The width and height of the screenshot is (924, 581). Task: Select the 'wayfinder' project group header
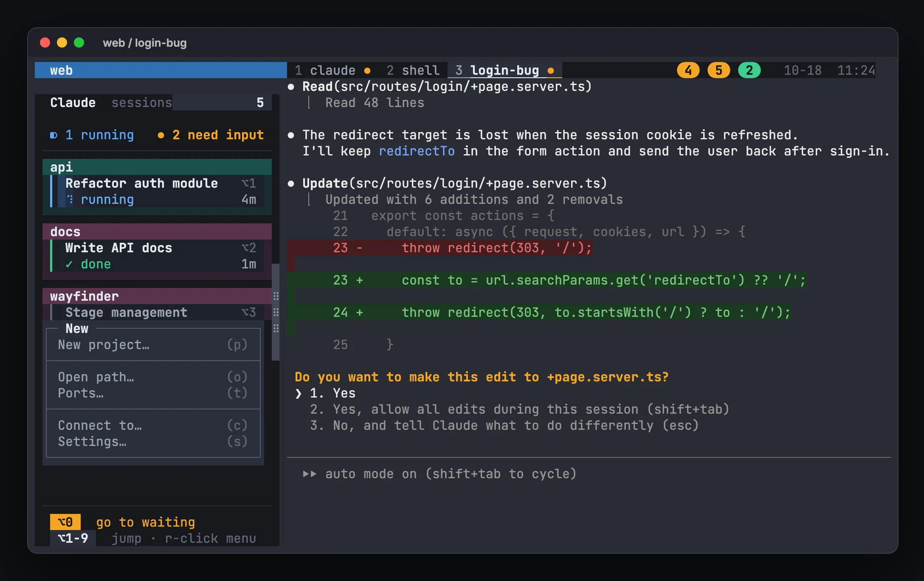(x=157, y=296)
